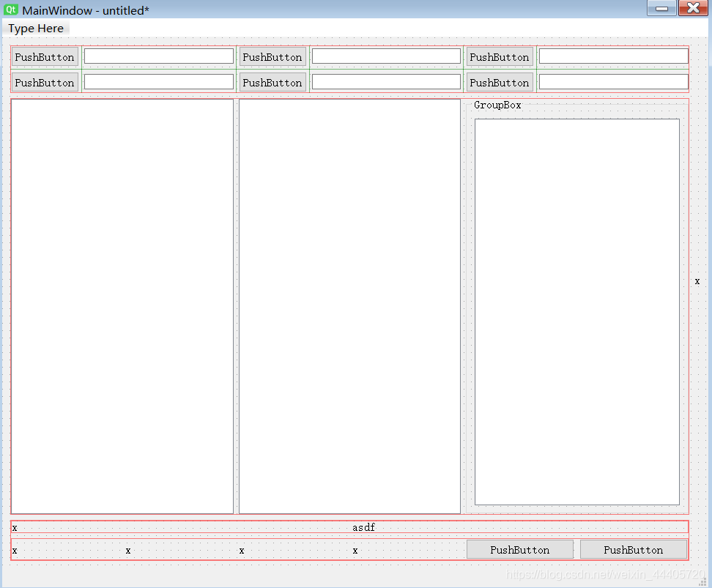Select the large left white view widget
Image resolution: width=712 pixels, height=588 pixels.
pos(122,307)
